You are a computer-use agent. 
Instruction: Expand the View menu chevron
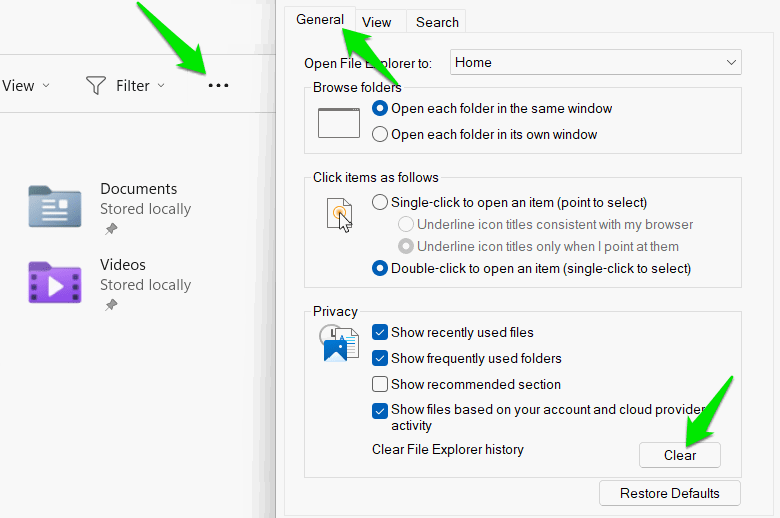point(46,86)
